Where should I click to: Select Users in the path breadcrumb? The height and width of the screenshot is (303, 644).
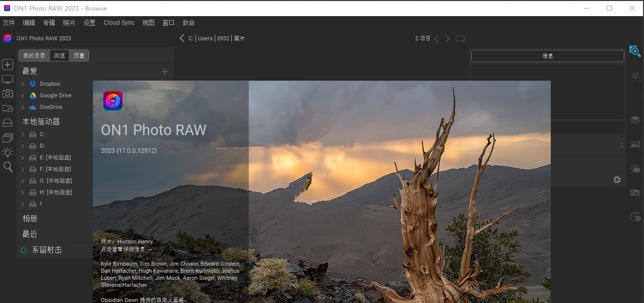coord(205,38)
